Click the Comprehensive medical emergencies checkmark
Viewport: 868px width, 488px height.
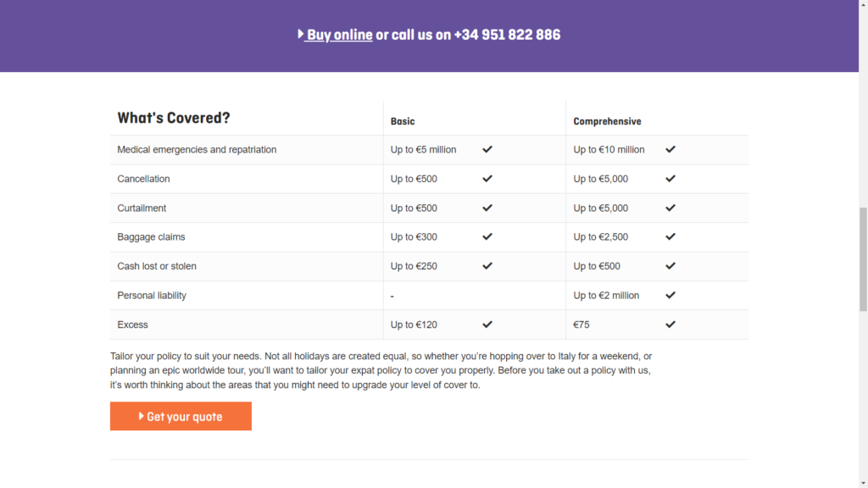(670, 149)
